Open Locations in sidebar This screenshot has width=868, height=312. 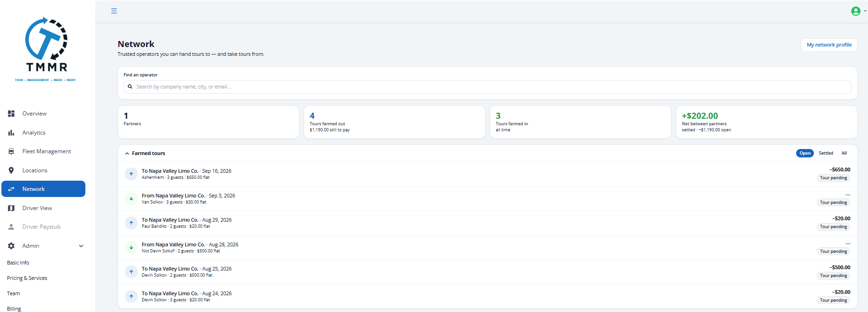[43, 170]
